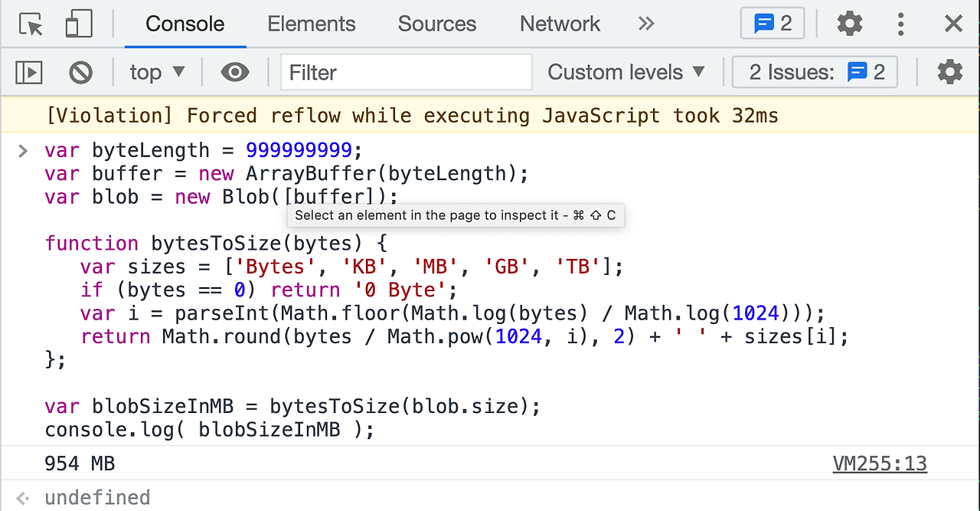
Task: Open the customize DevTools three-dot menu
Action: pos(900,24)
